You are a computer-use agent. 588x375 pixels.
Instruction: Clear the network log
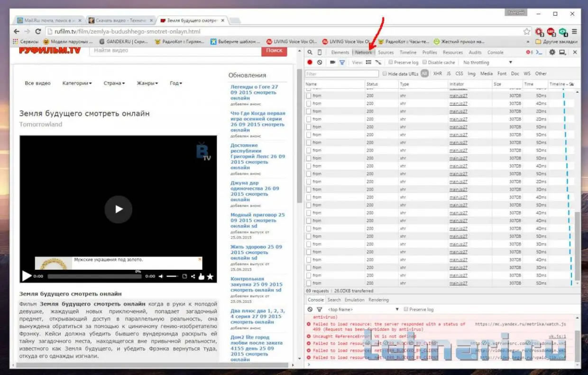click(320, 63)
